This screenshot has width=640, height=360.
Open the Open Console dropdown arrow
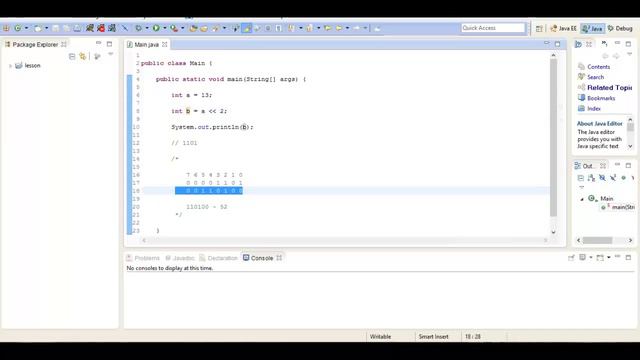pyautogui.click(x=609, y=258)
